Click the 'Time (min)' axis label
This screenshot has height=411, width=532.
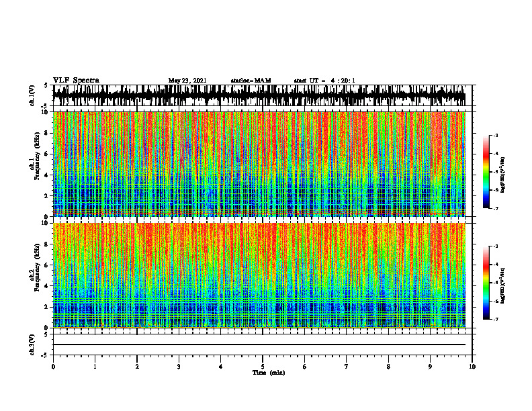coord(269,373)
